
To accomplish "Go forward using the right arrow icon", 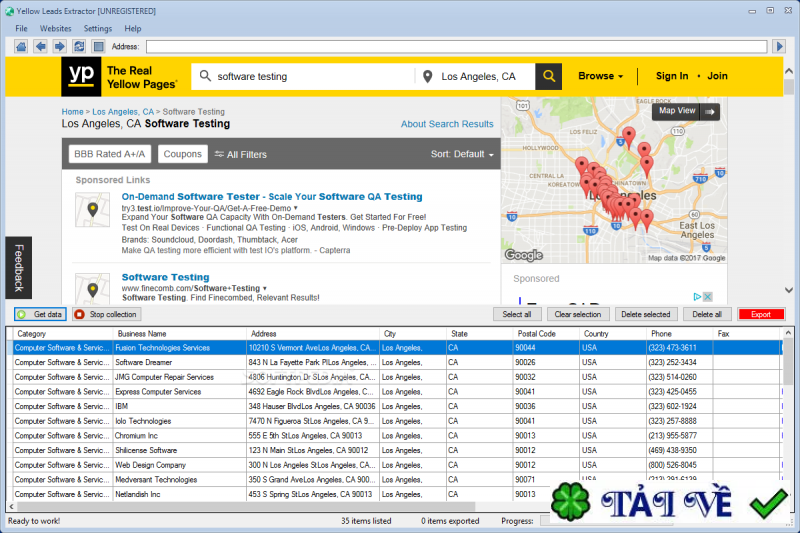I will [x=59, y=46].
